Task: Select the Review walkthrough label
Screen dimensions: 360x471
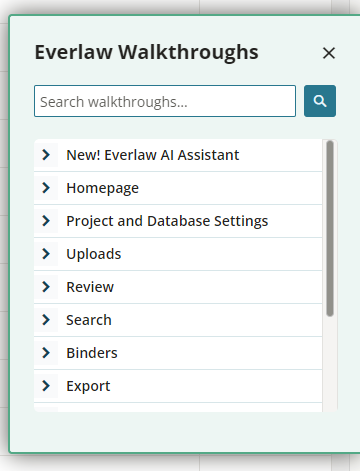Action: point(90,287)
